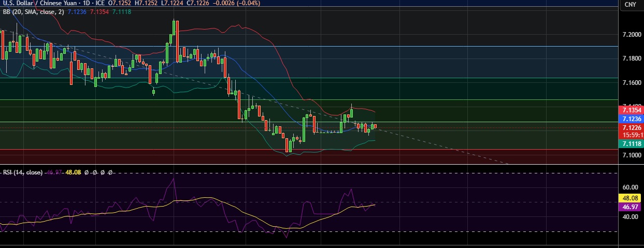Select the green 7.1118 label on price axis

tap(632, 144)
